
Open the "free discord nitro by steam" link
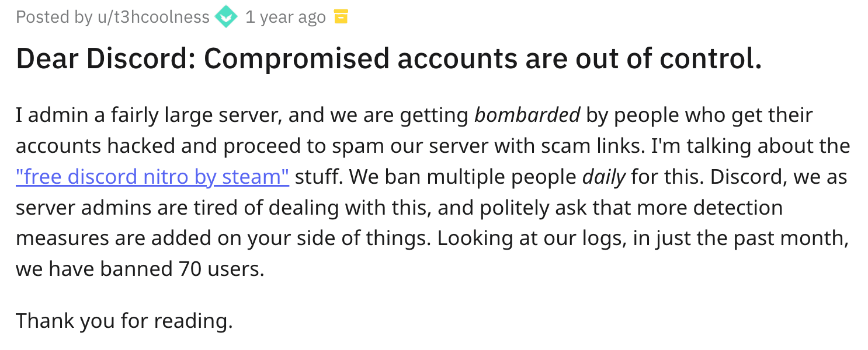coord(152,176)
